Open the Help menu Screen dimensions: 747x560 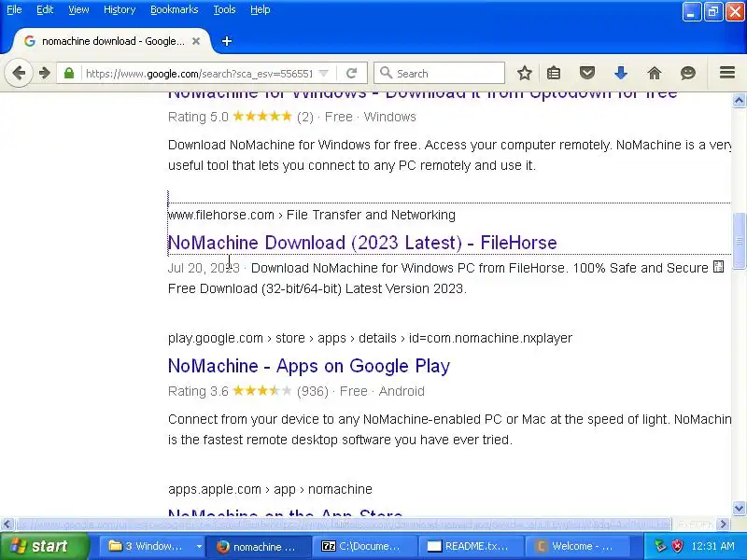point(261,9)
